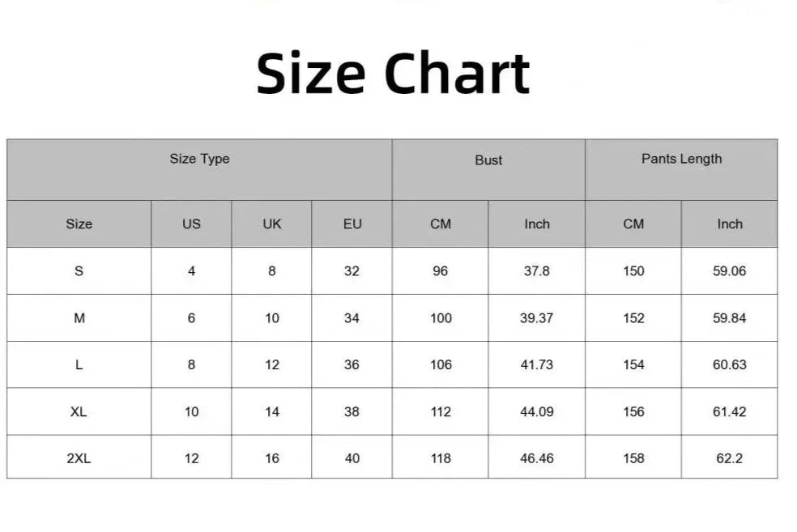Click the pants length CM value 150
This screenshot has width=797, height=532.
[633, 271]
